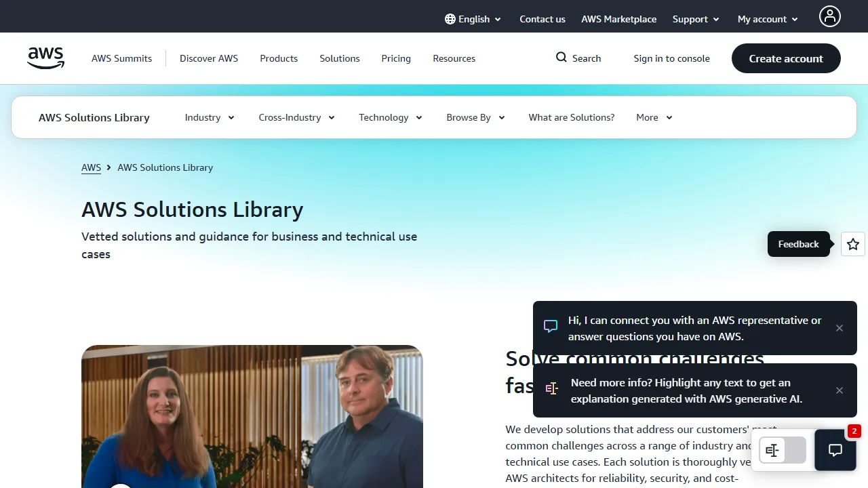Viewport: 868px width, 488px height.
Task: Click the AWS breadcrumb link
Action: (91, 167)
